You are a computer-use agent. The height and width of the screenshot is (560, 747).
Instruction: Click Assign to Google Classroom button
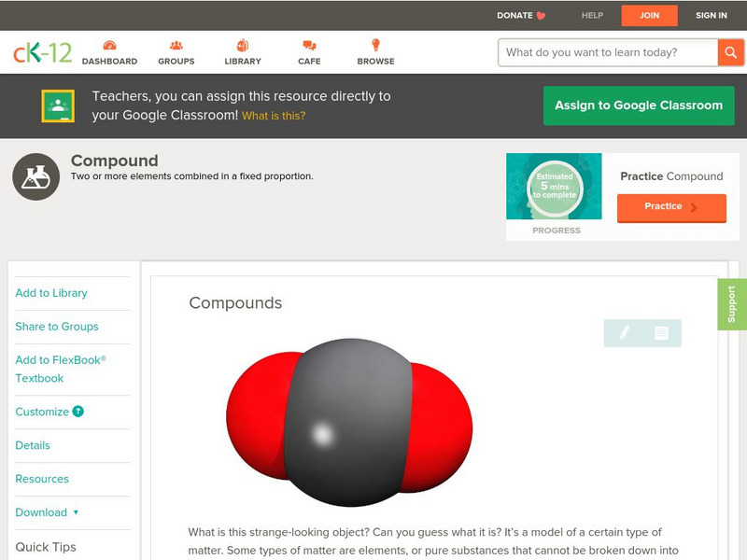(x=639, y=105)
